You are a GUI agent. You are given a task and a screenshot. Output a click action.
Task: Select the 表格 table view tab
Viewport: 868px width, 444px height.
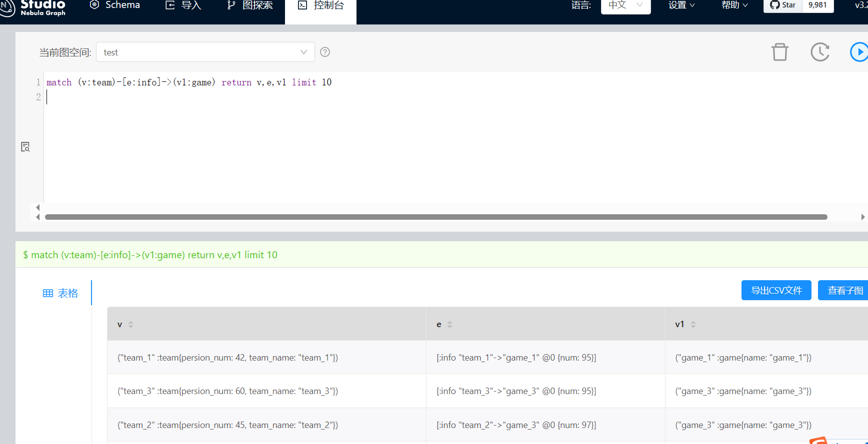(60, 293)
